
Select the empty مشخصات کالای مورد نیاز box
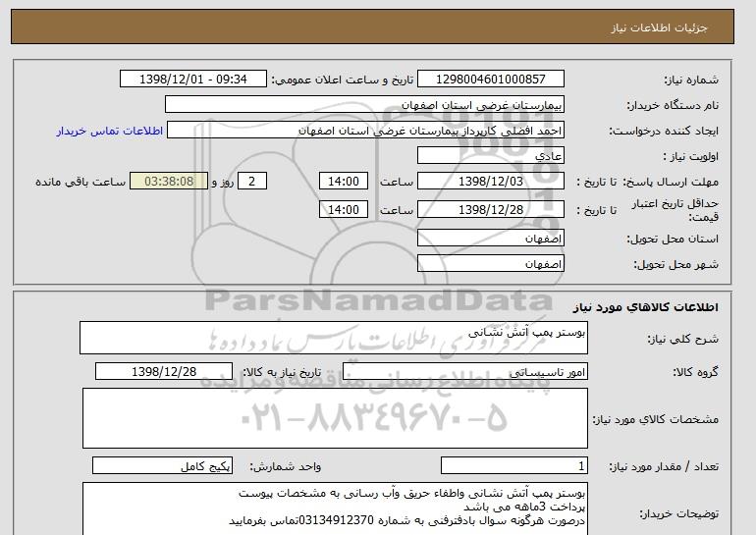[335, 418]
